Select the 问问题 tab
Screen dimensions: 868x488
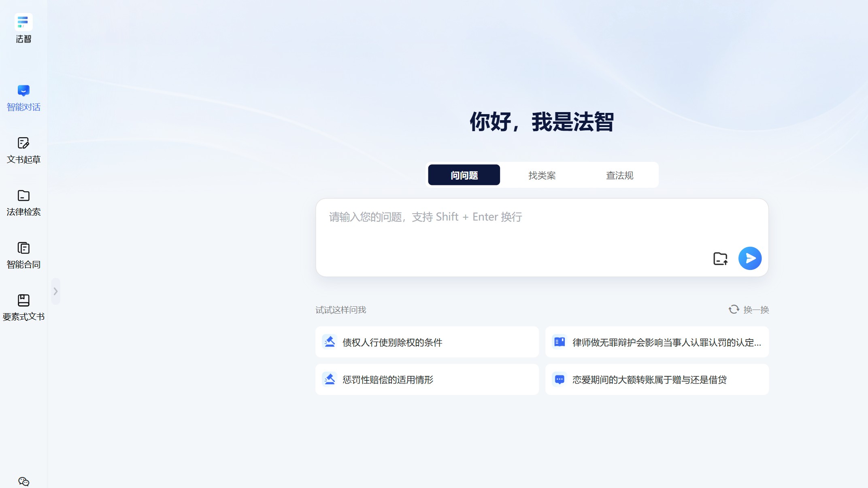(x=464, y=175)
